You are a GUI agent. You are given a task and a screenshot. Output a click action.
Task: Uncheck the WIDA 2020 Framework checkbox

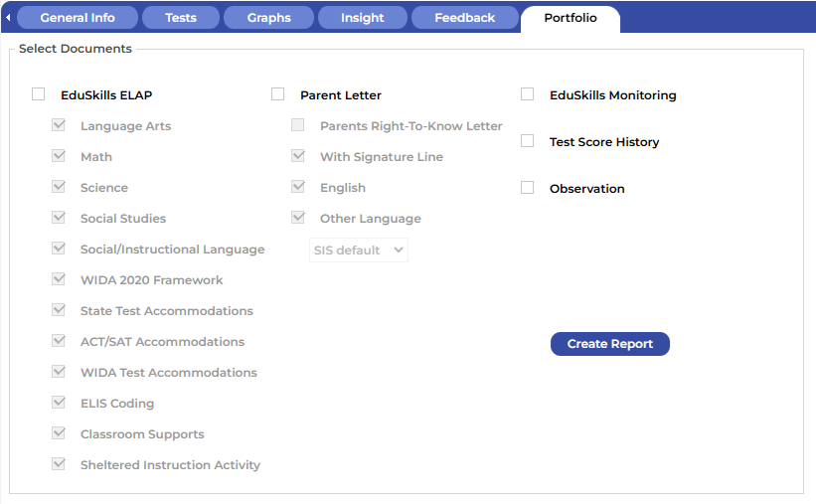(59, 280)
